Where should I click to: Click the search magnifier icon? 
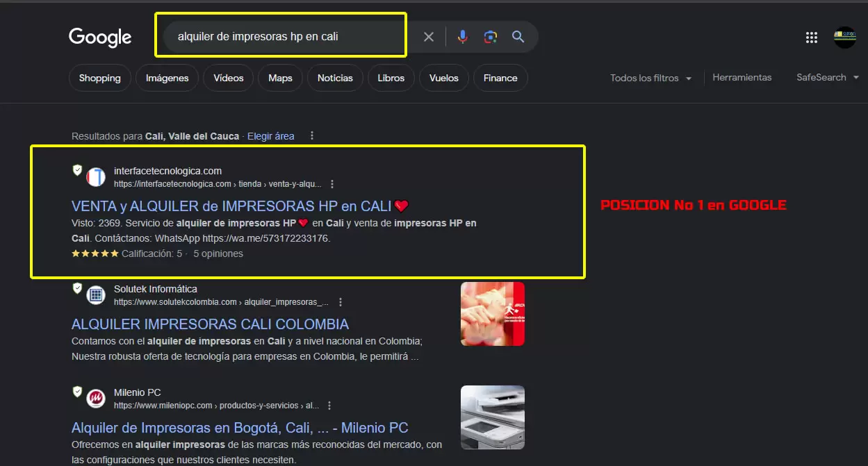pos(518,38)
